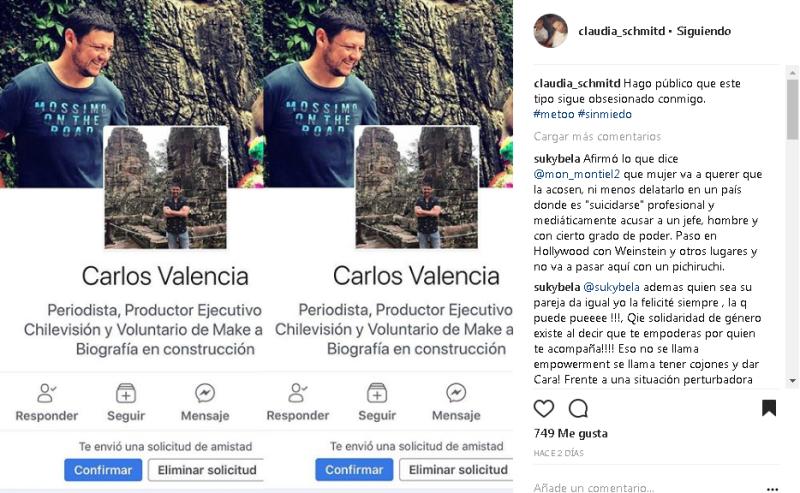Click the right Seguir follow icon
The width and height of the screenshot is (800, 493).
tap(377, 393)
